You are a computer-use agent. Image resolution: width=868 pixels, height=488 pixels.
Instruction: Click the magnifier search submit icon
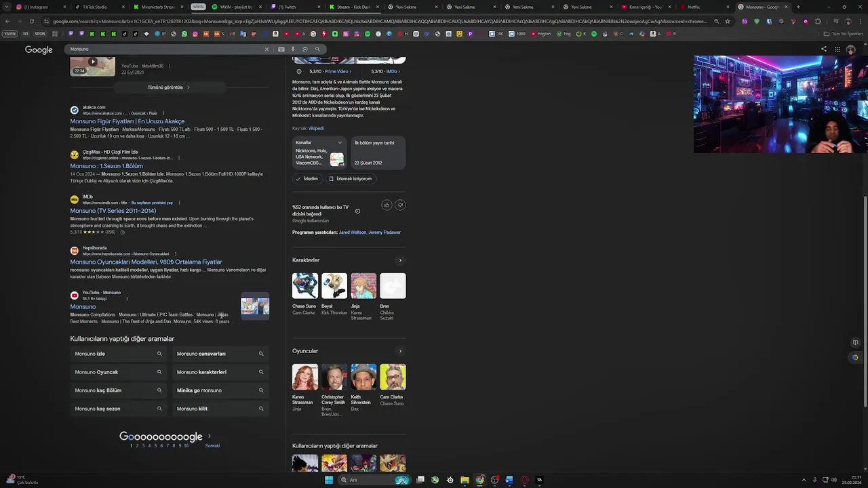click(x=317, y=49)
